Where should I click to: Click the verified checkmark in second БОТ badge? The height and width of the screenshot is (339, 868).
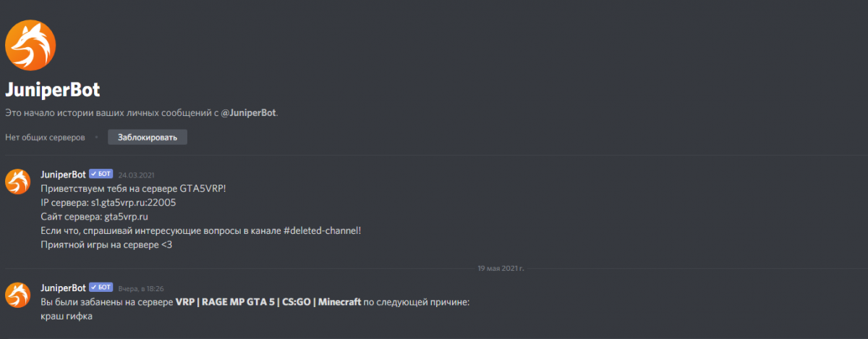[x=94, y=288]
